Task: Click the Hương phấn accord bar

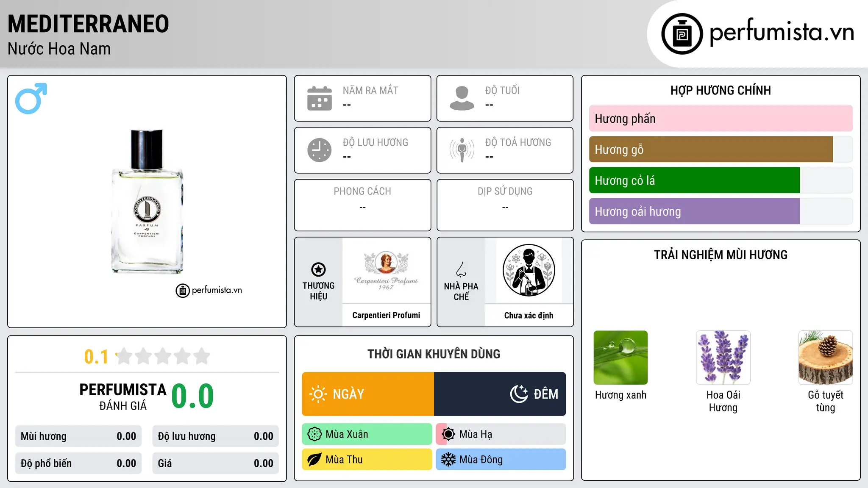Action: 721,119
